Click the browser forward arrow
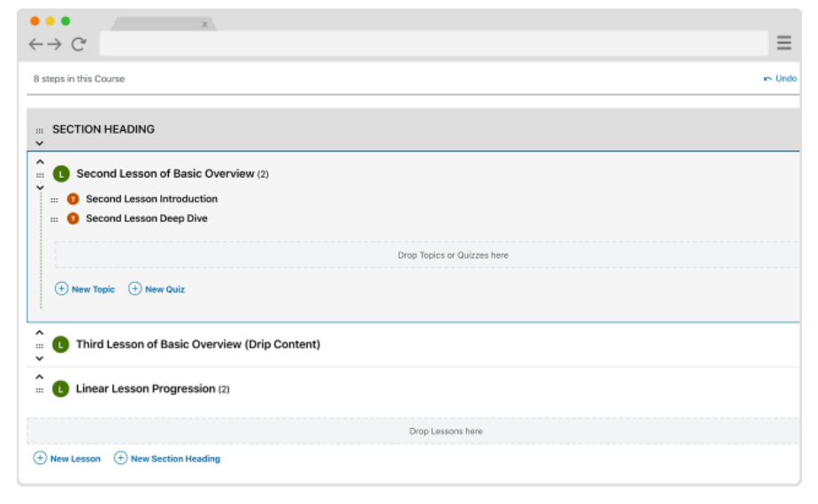 [55, 44]
